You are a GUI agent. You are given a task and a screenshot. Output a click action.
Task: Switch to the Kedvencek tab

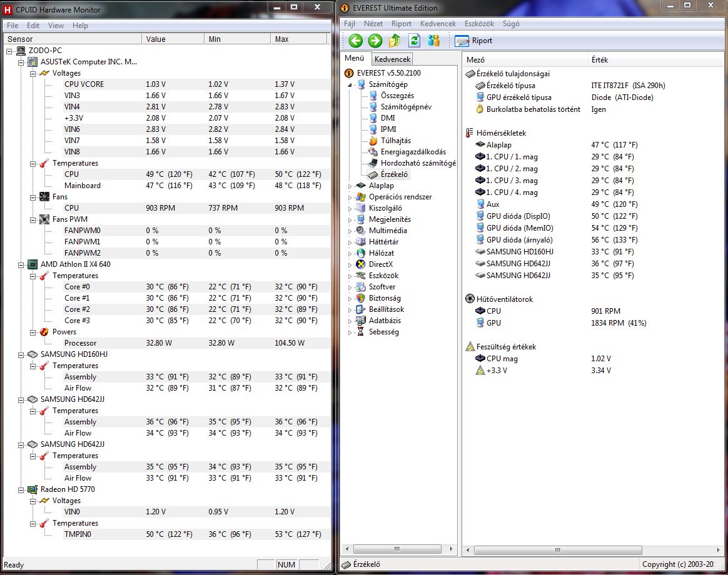392,59
